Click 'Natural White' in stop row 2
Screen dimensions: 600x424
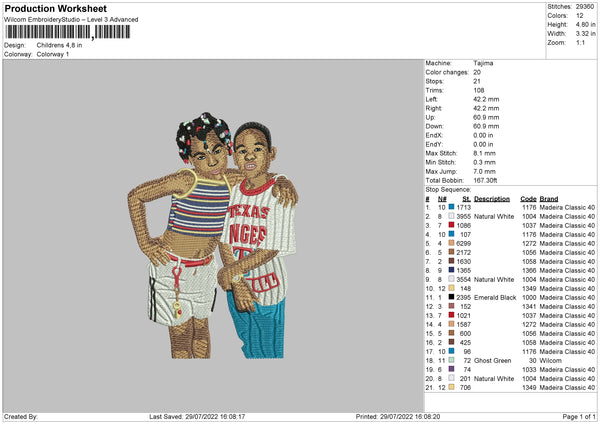click(x=494, y=216)
